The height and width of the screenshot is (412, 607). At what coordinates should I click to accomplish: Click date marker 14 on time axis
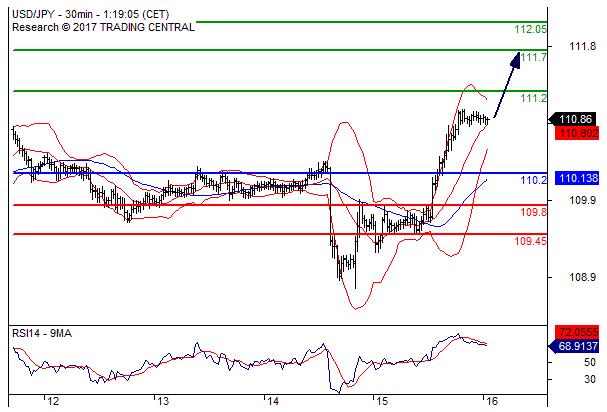pyautogui.click(x=273, y=401)
